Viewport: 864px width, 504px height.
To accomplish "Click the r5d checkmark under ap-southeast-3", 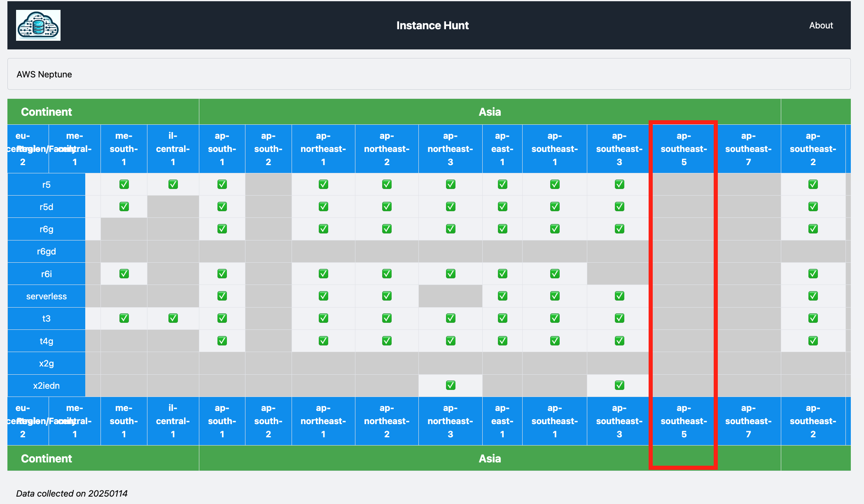I will pos(619,206).
